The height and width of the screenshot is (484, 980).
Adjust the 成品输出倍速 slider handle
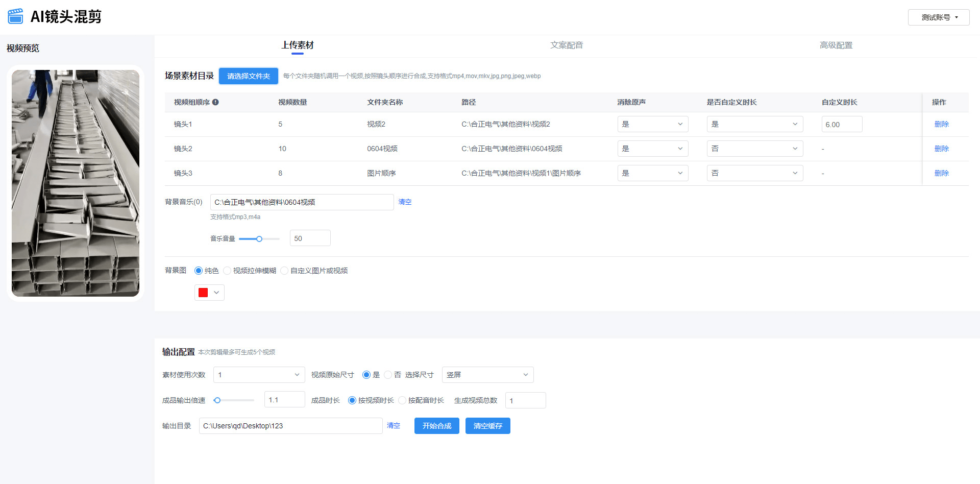[217, 400]
